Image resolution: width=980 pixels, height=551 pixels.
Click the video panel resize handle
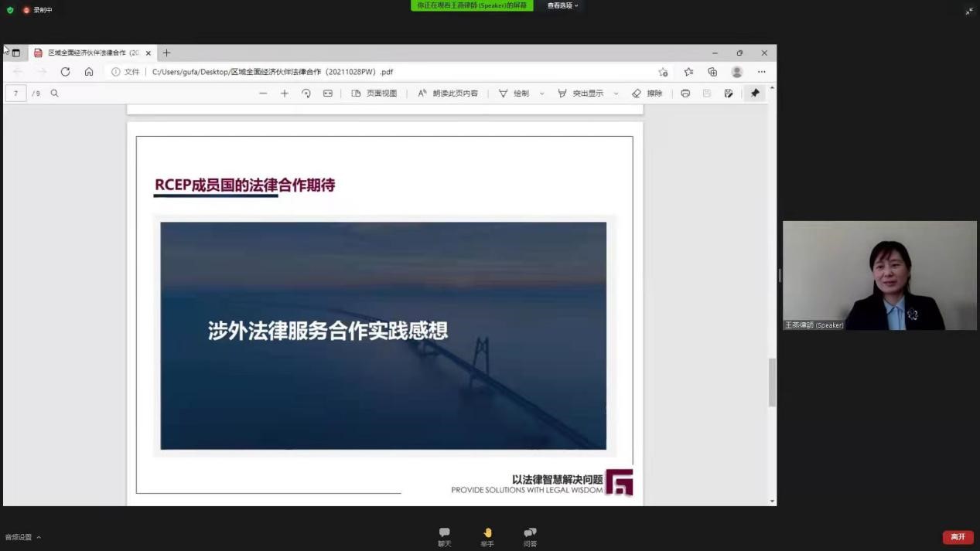780,276
